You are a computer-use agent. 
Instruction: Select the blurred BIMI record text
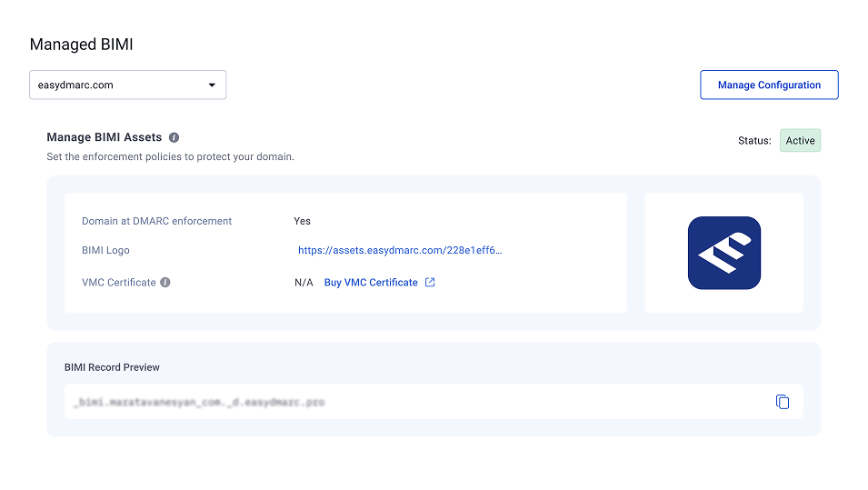coord(199,402)
